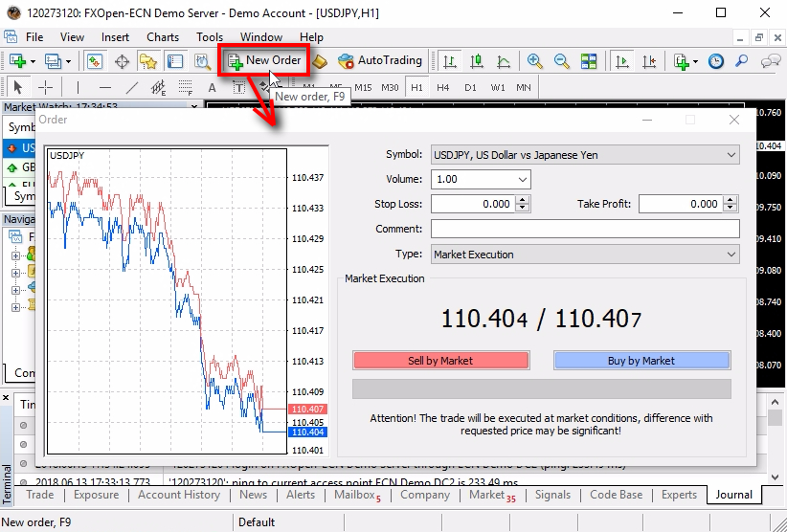Image resolution: width=787 pixels, height=532 pixels.
Task: Click the Comment input field
Action: [585, 229]
